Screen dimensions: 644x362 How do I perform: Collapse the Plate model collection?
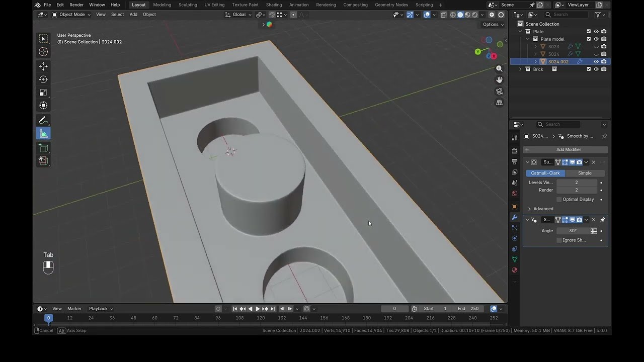pos(528,39)
